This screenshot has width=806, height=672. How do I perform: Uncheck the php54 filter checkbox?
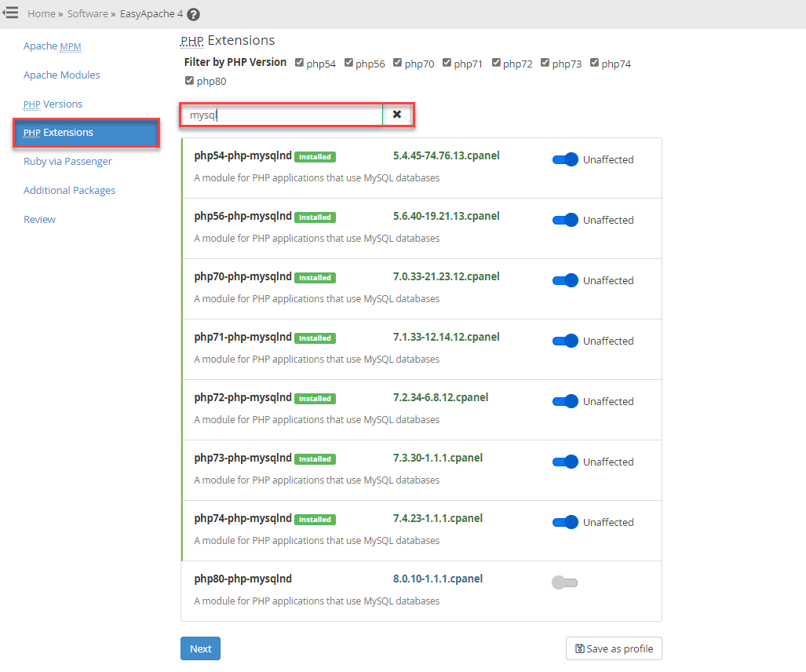coord(299,62)
